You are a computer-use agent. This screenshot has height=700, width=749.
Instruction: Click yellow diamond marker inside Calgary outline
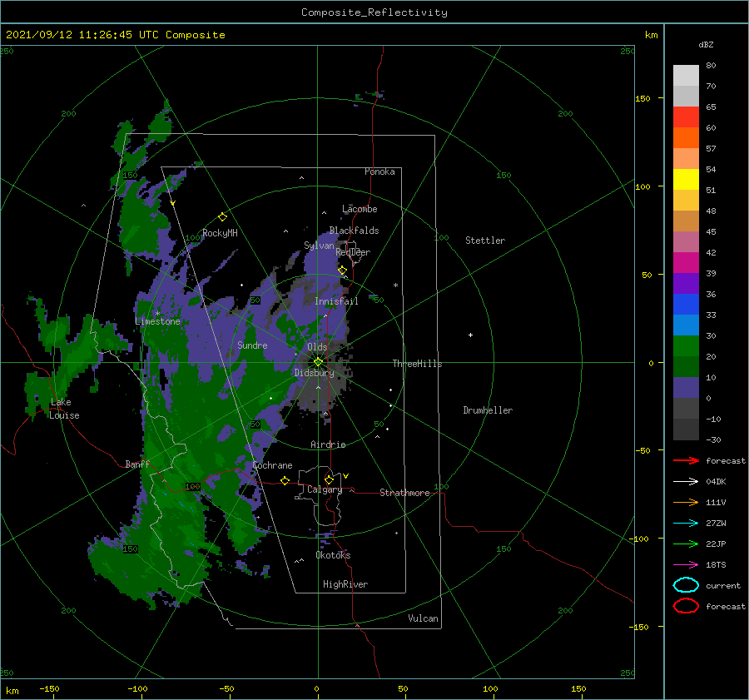[329, 479]
